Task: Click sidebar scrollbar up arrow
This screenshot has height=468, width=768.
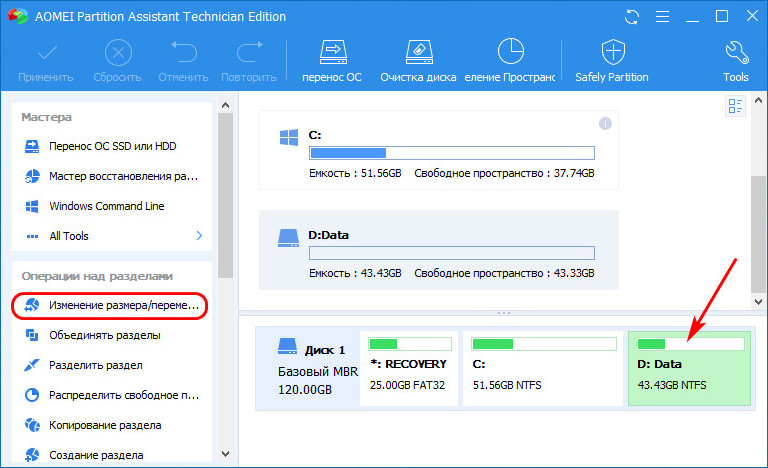Action: coord(225,105)
